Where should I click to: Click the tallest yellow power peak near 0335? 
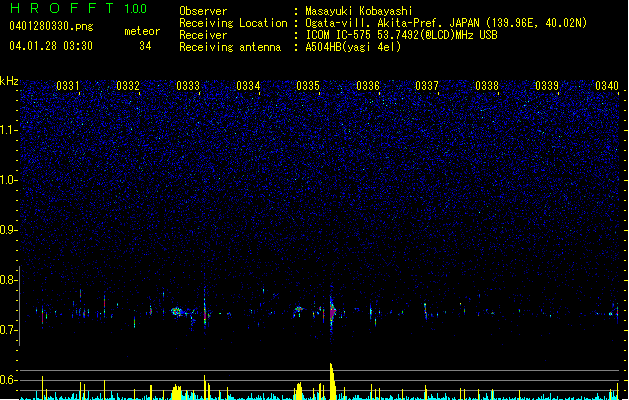pyautogui.click(x=332, y=381)
